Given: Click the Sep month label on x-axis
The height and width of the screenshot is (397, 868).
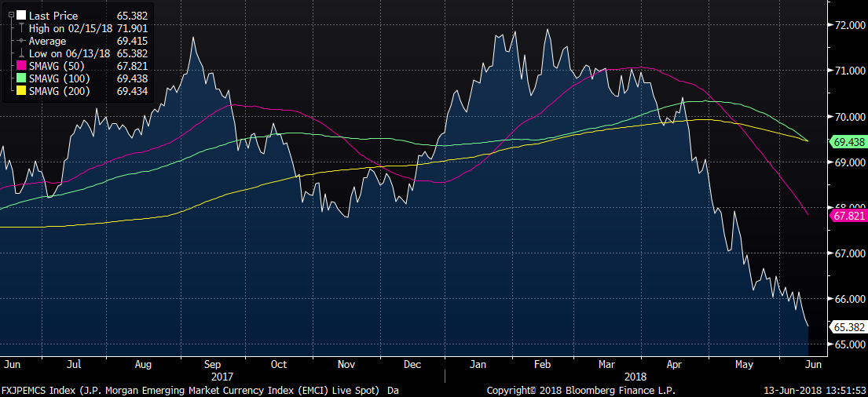Looking at the screenshot, I should pos(213,364).
